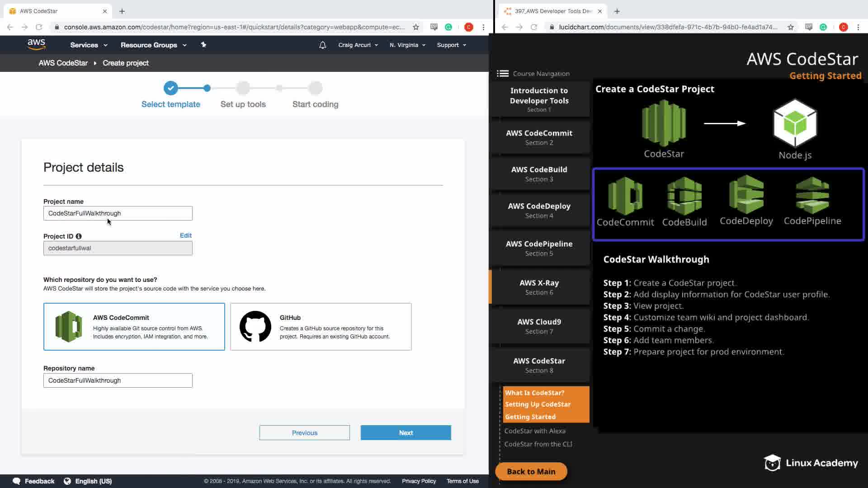Click the pin shortcut icon in the AWS header

coord(203,45)
